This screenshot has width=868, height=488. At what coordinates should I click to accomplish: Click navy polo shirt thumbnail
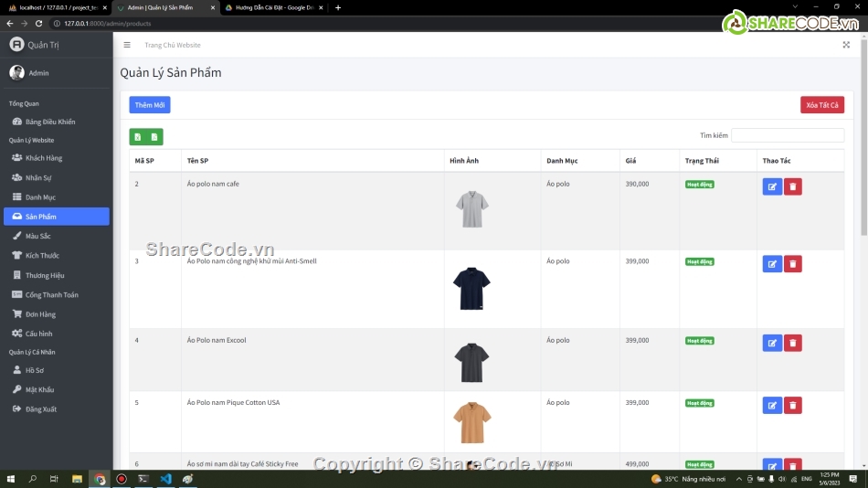pos(471,289)
